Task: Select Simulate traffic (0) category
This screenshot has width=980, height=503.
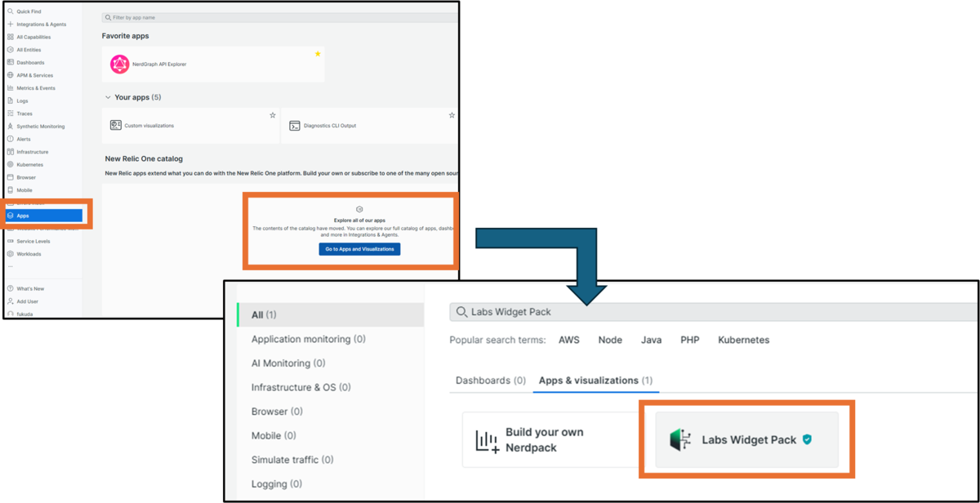Action: pyautogui.click(x=292, y=460)
